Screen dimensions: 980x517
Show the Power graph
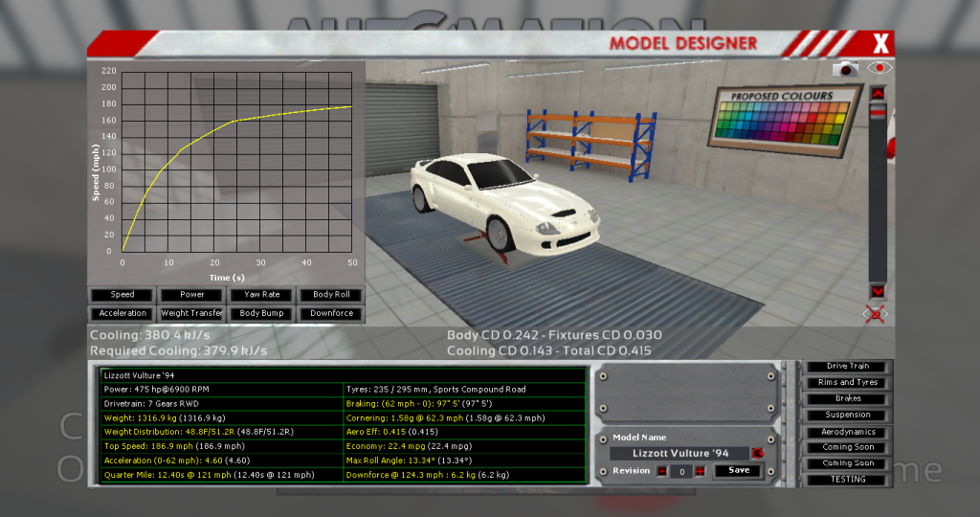[x=191, y=295]
